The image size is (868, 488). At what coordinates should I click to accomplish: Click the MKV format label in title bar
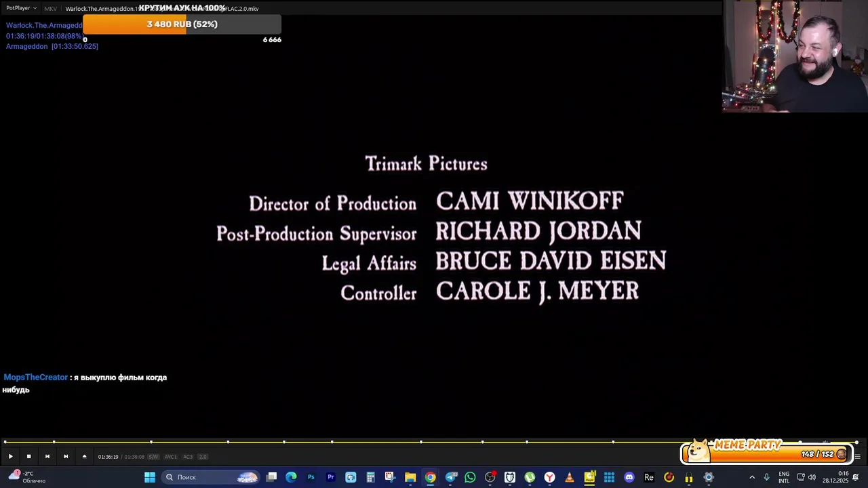pos(50,9)
